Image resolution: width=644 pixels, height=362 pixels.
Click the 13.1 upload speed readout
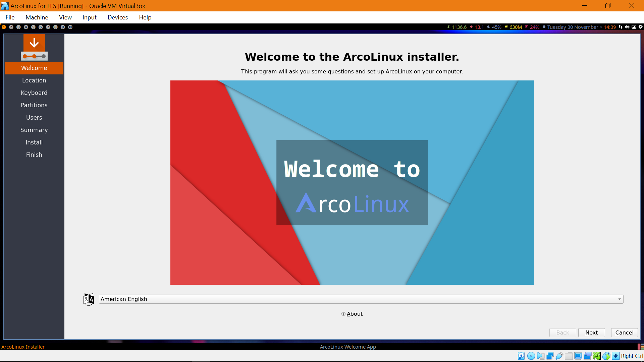[x=479, y=27]
